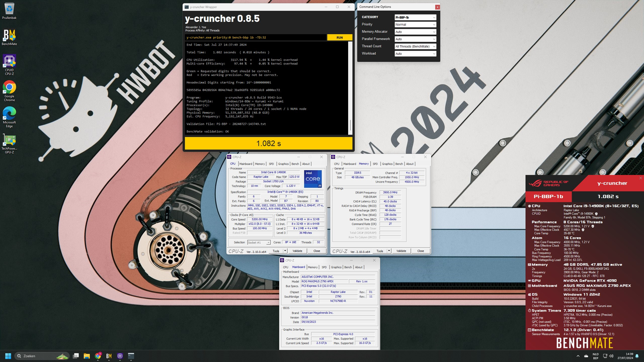Open the Thread Count dropdown
The image size is (644, 362).
[416, 46]
